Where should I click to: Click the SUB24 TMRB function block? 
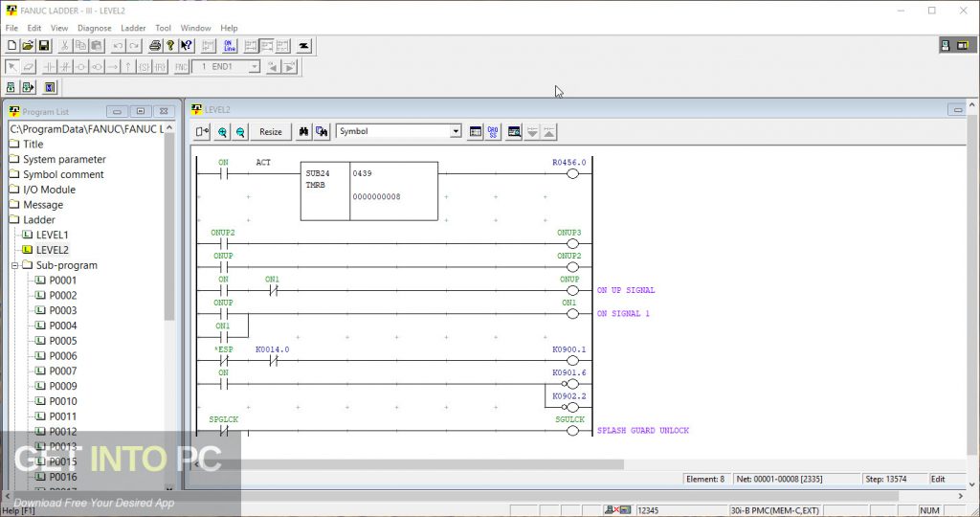coord(368,191)
